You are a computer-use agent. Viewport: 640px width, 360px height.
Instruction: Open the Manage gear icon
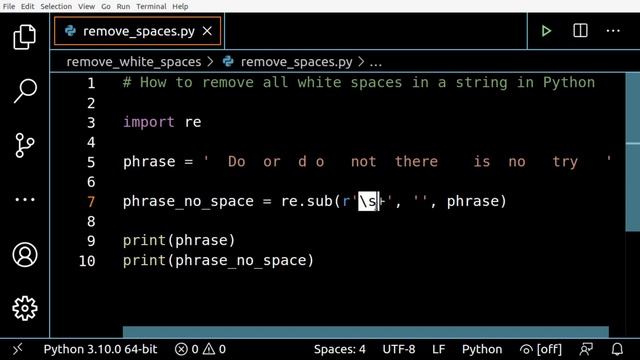click(24, 308)
